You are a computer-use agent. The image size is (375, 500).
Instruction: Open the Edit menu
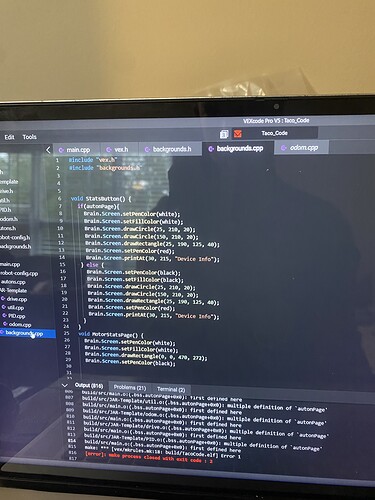tap(9, 137)
